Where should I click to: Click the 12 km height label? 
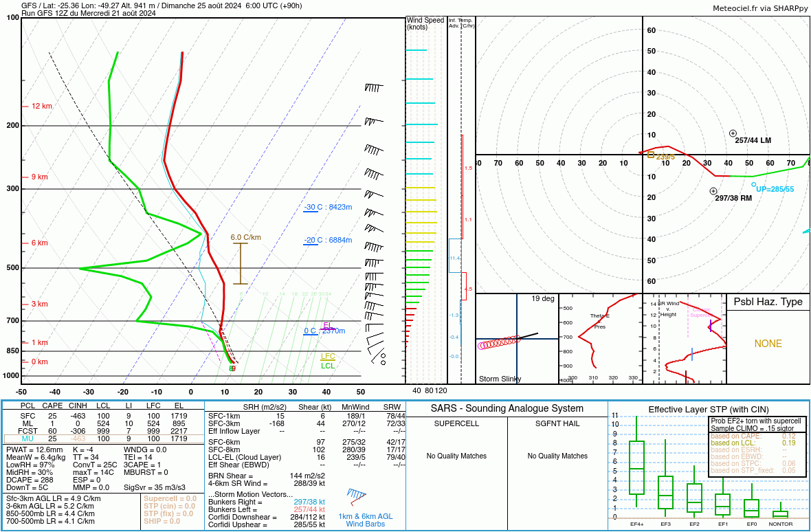(x=41, y=106)
